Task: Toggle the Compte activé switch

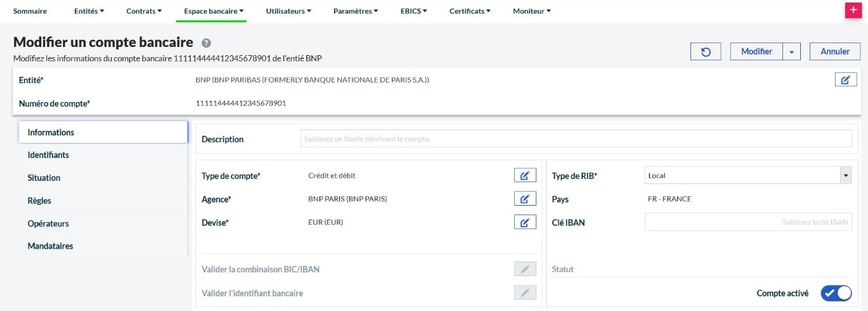Action: [x=836, y=293]
